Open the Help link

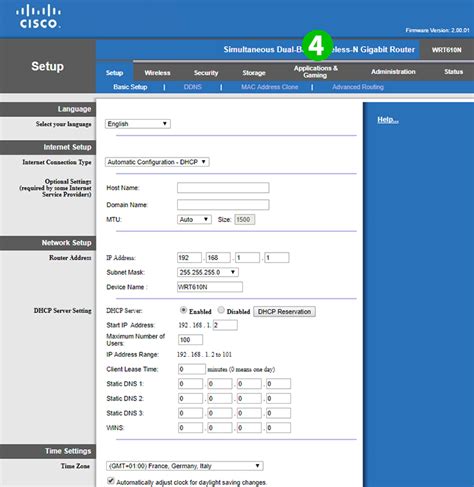point(388,120)
